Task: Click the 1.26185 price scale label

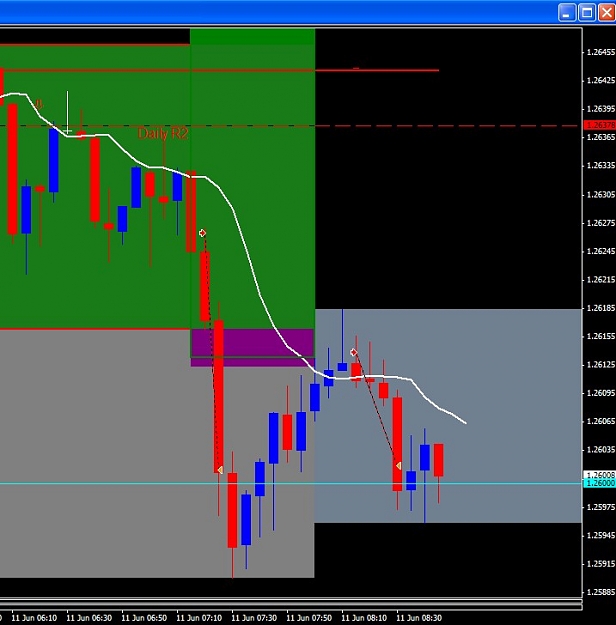Action: pos(601,308)
